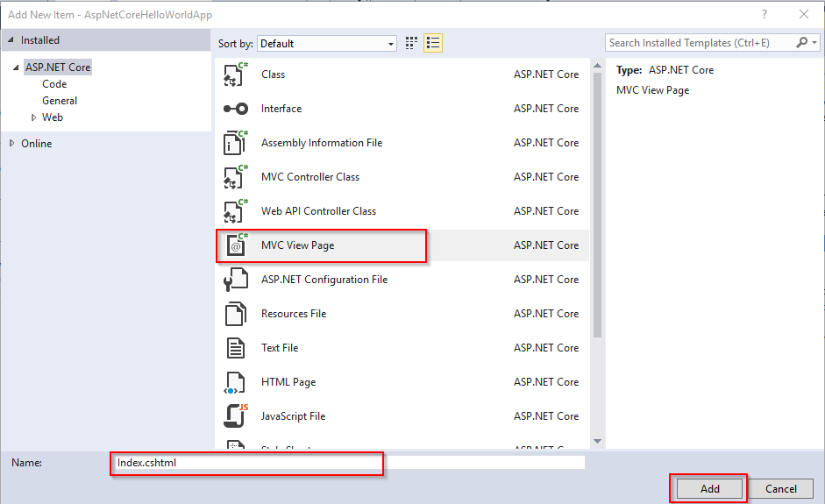Click the Web API Controller Class icon
Viewport: 825px width, 504px height.
click(235, 211)
